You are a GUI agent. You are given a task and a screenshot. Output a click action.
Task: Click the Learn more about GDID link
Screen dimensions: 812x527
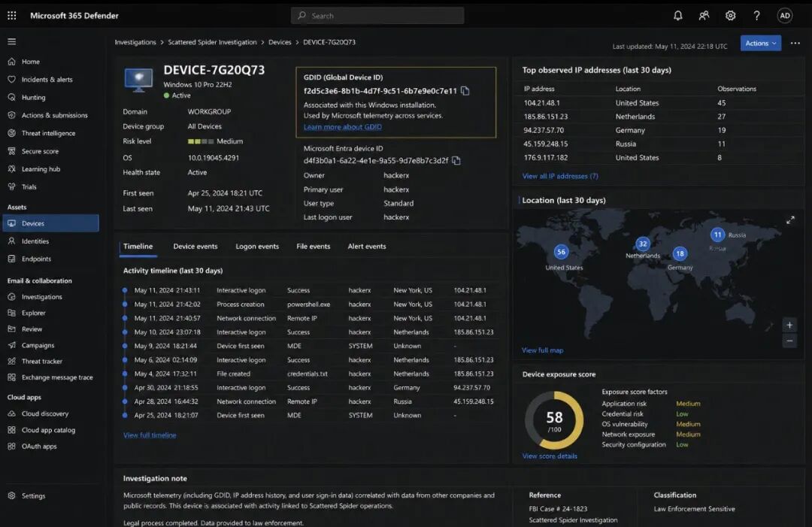342,127
